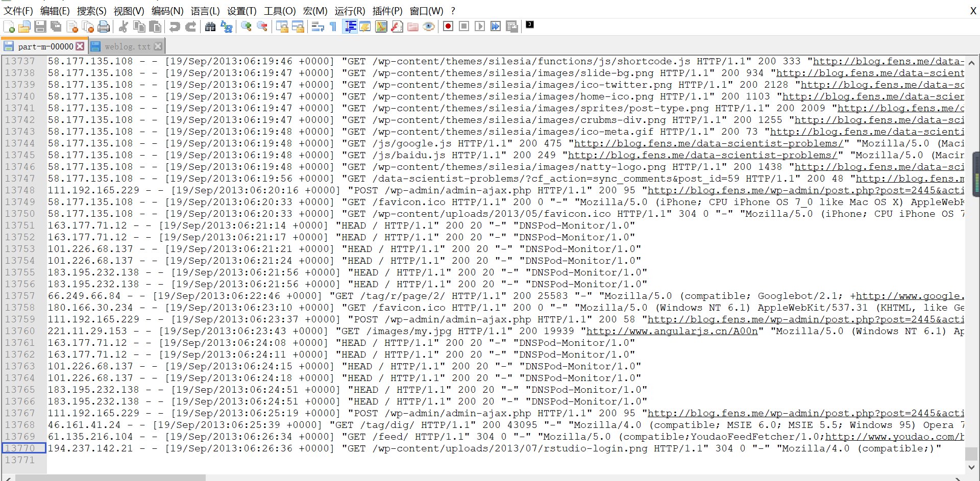Open the 搜索(S) menu

(92, 11)
